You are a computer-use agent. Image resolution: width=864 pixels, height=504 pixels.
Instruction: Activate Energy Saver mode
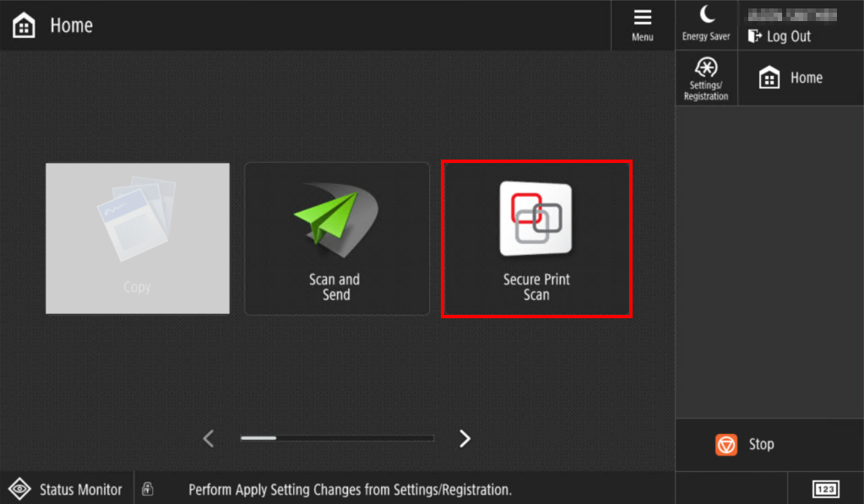click(x=706, y=25)
